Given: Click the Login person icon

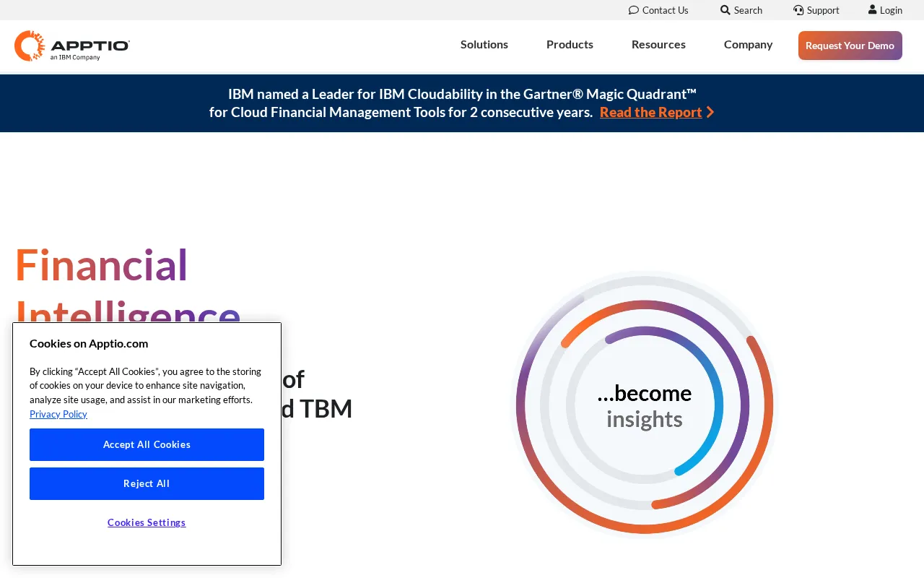Looking at the screenshot, I should (x=872, y=10).
